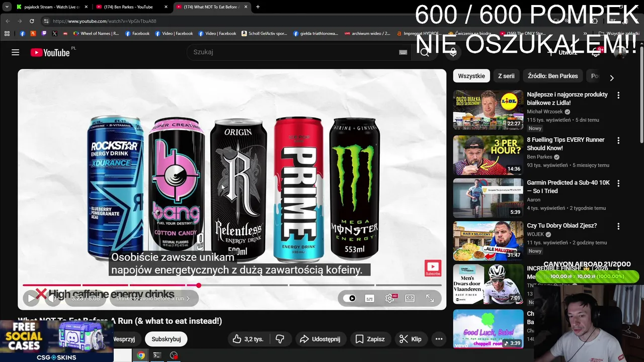
Task: Open the 'Garmin Predicted a Sub-40 10K' video title
Action: [568, 187]
